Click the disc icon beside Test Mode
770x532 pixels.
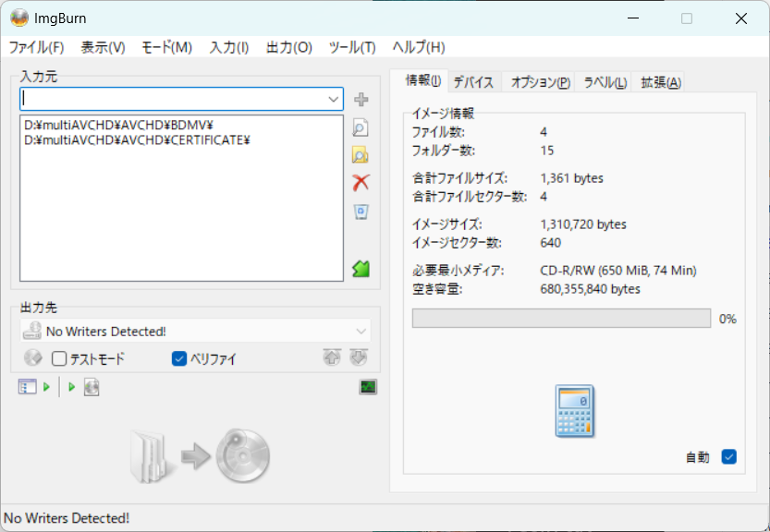(x=33, y=357)
